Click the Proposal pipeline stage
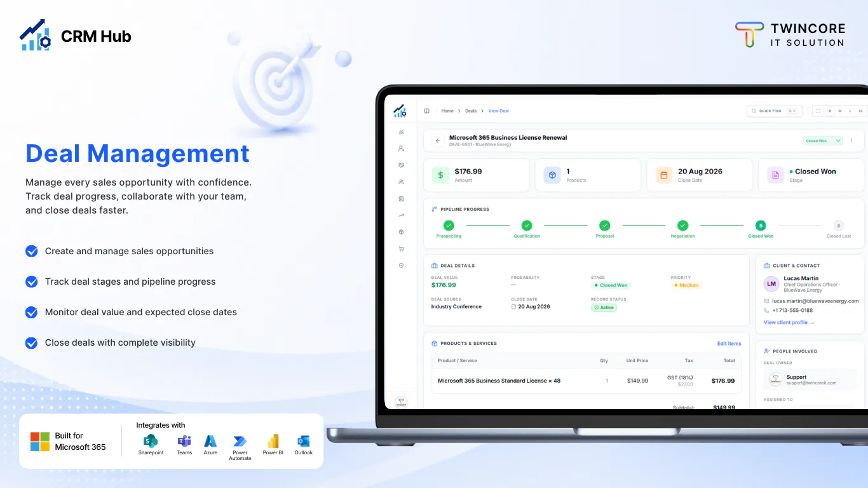Screen dimensions: 868x488 coord(605,229)
